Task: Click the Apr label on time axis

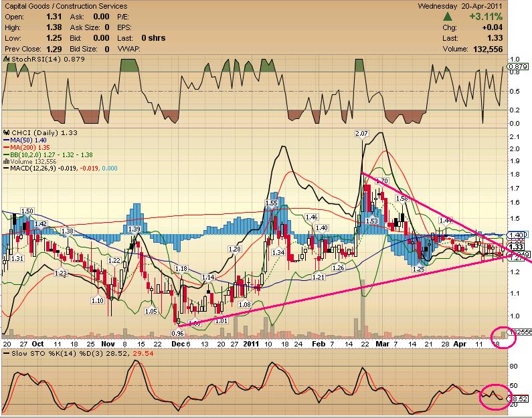Action: 460,344
